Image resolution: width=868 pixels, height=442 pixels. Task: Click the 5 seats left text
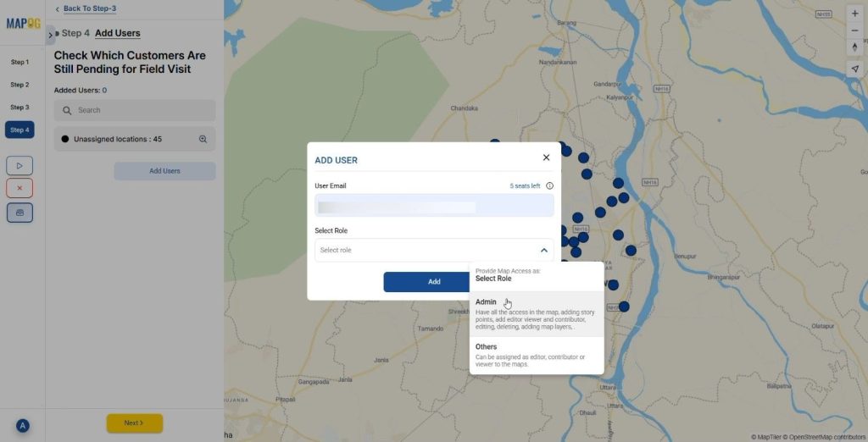(x=525, y=186)
